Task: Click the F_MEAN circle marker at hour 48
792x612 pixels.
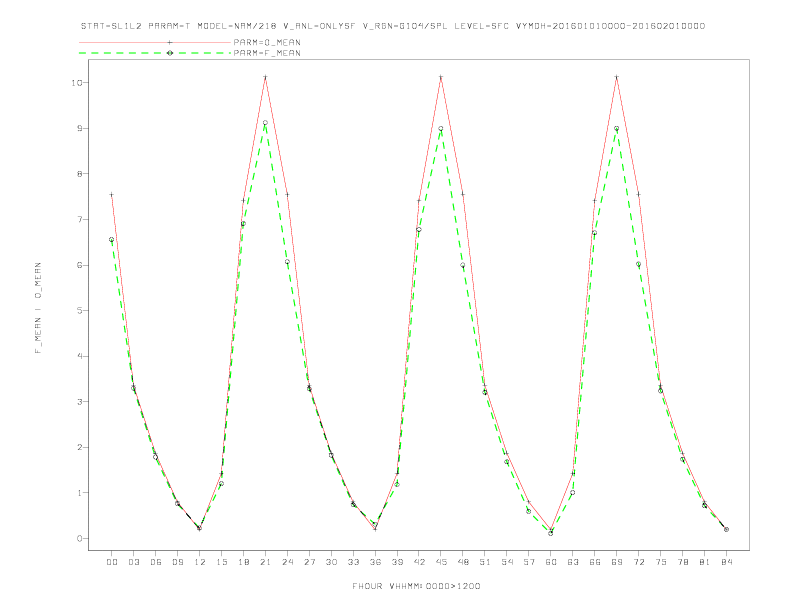Action: tap(463, 265)
